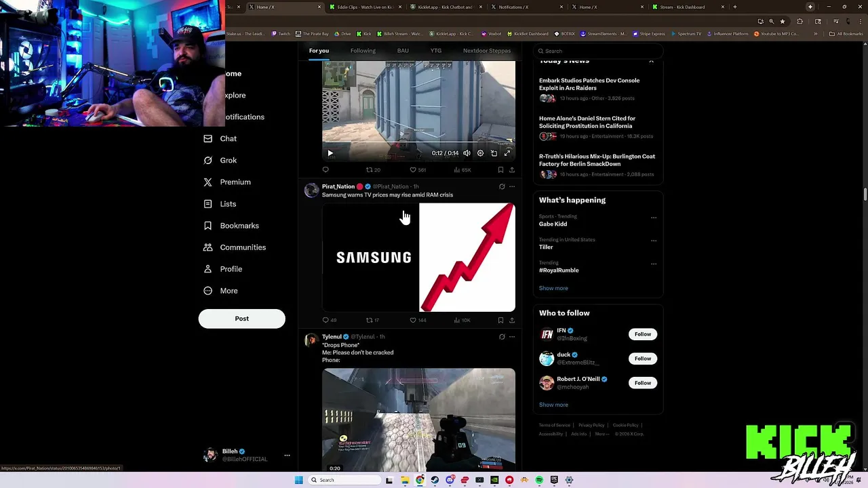868x488 pixels.
Task: Follow the IFN account
Action: pyautogui.click(x=643, y=334)
